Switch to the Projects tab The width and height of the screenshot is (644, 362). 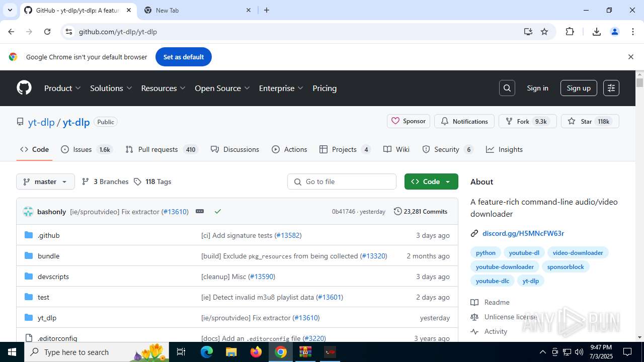coord(345,149)
